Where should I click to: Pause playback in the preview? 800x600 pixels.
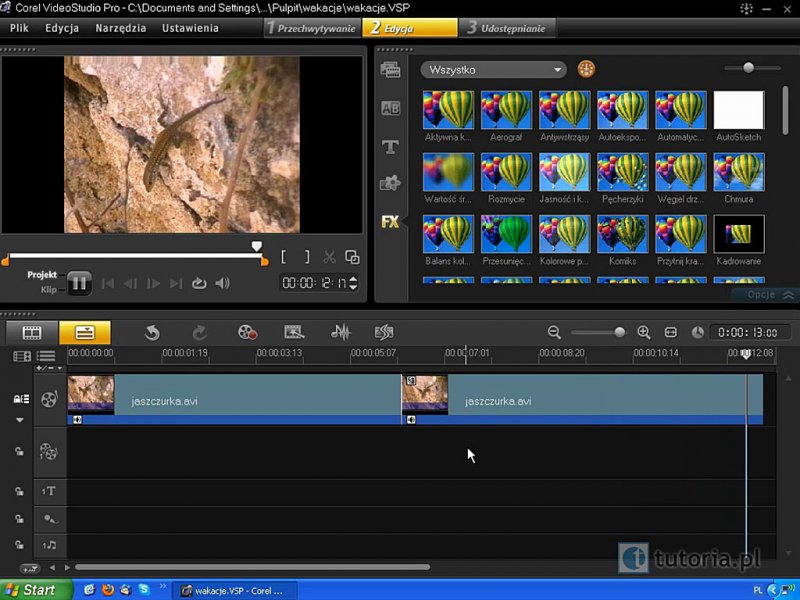pyautogui.click(x=79, y=283)
